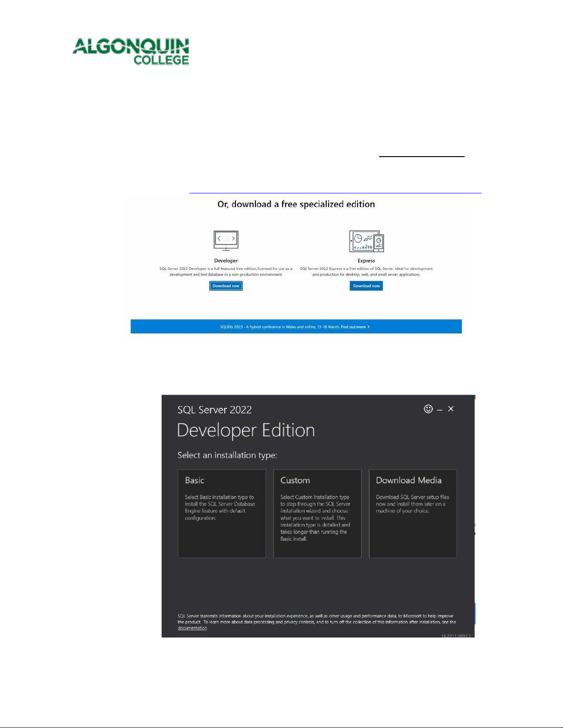563x728 pixels.
Task: Click the Express edition dashboard icon
Action: 366,241
